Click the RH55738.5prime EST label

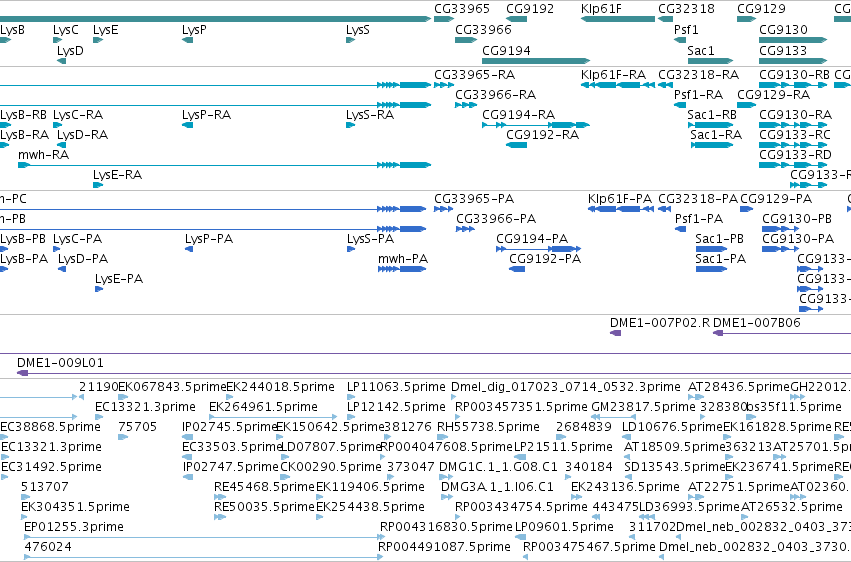(x=488, y=427)
